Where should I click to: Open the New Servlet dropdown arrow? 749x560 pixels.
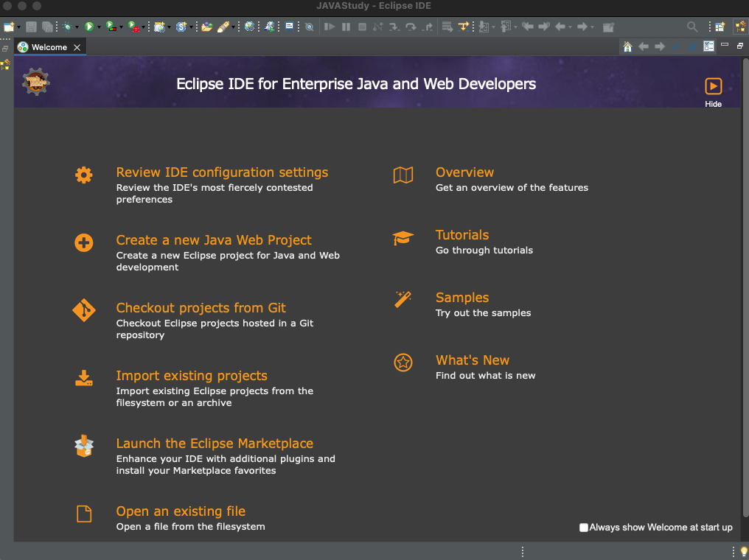click(x=191, y=27)
